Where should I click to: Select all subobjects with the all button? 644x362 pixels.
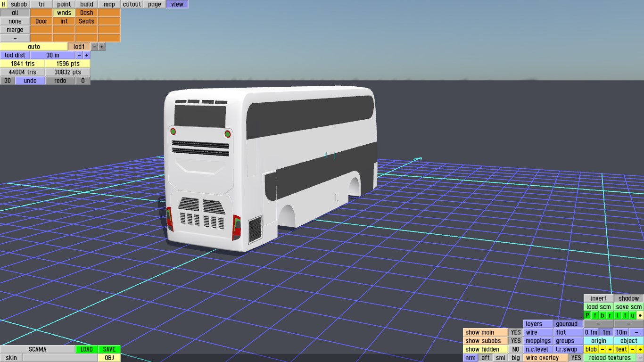(15, 13)
